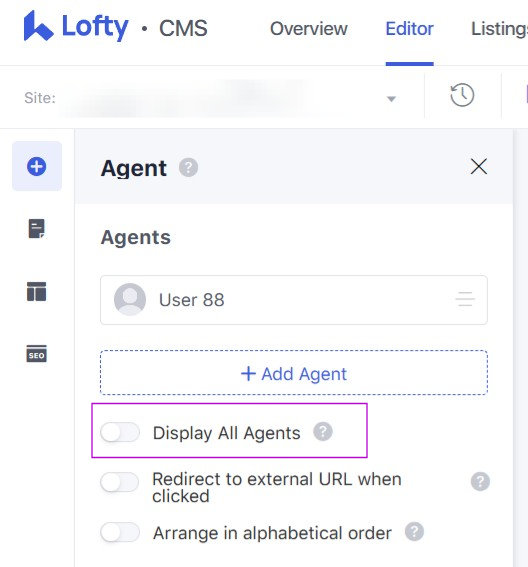Viewport: 528px width, 567px height.
Task: Open the layout template sidebar icon
Action: click(x=37, y=291)
